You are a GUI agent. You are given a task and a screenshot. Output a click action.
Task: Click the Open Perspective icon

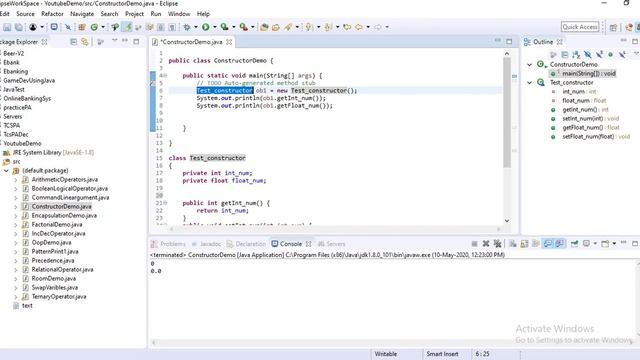coord(613,27)
